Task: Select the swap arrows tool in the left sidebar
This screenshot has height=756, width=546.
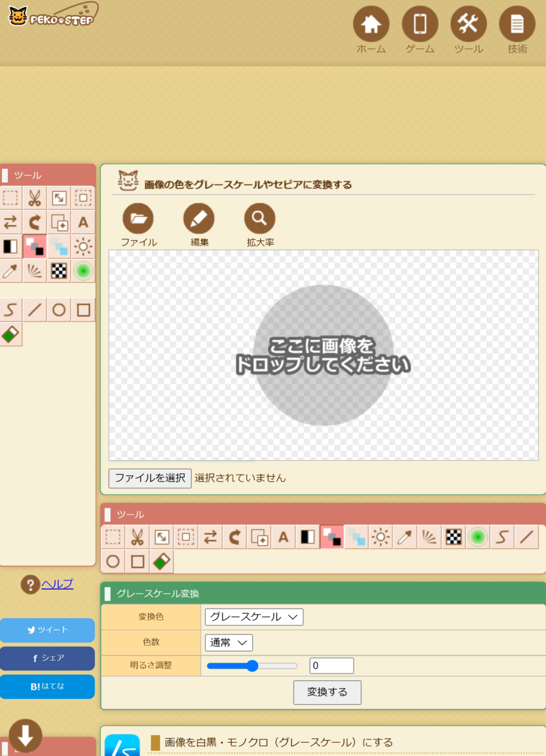Action: (10, 222)
